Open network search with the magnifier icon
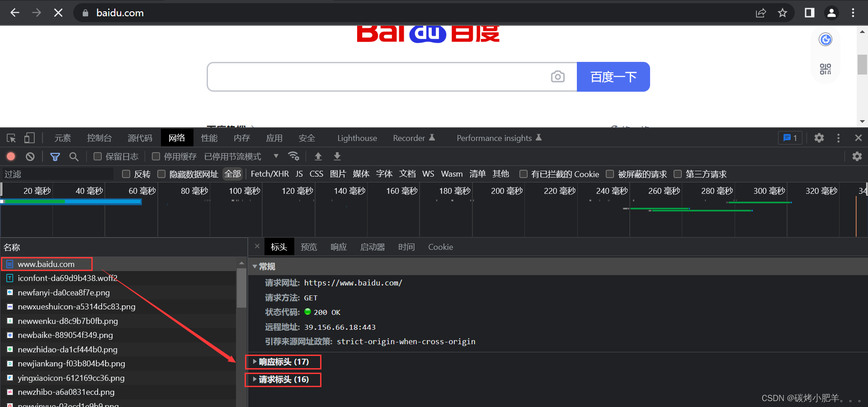The image size is (868, 407). [74, 156]
